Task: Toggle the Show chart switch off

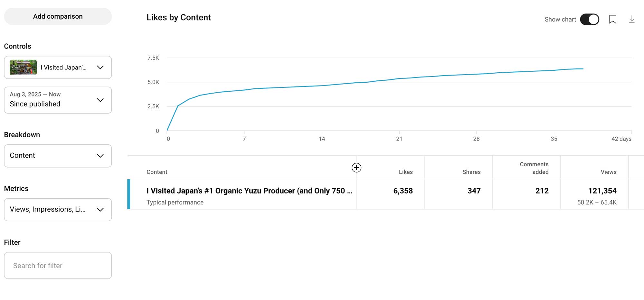Action: [x=589, y=19]
